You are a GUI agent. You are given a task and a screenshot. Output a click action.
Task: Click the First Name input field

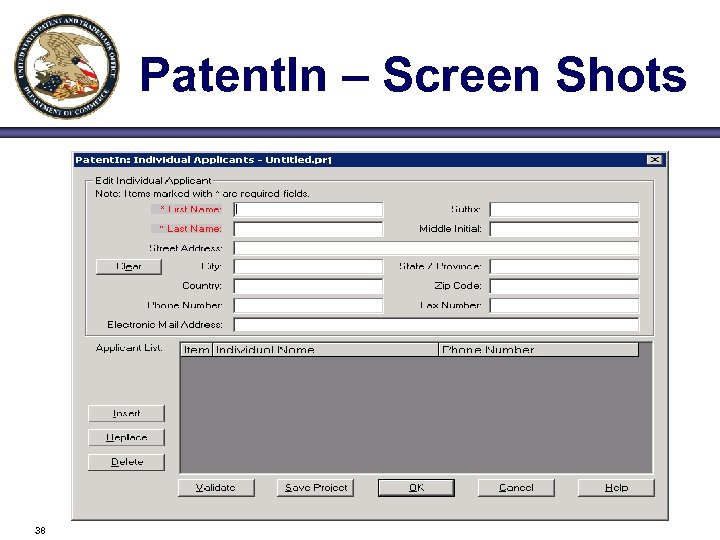pos(308,209)
